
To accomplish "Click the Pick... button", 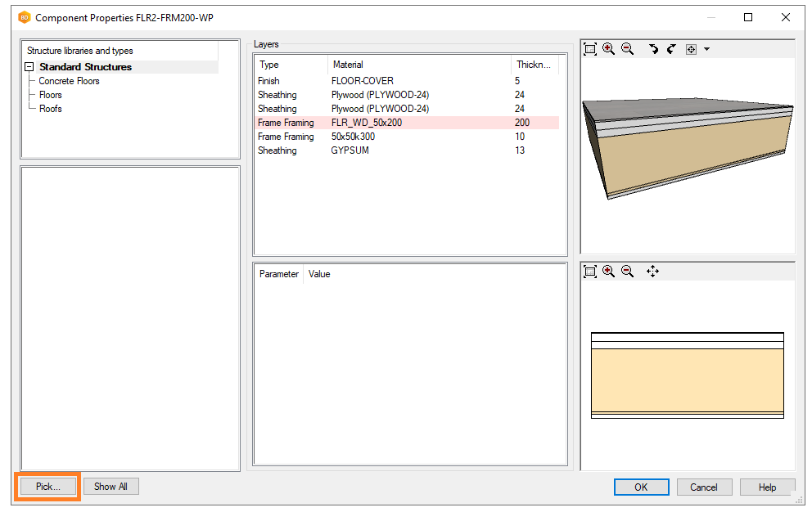I will coord(47,487).
